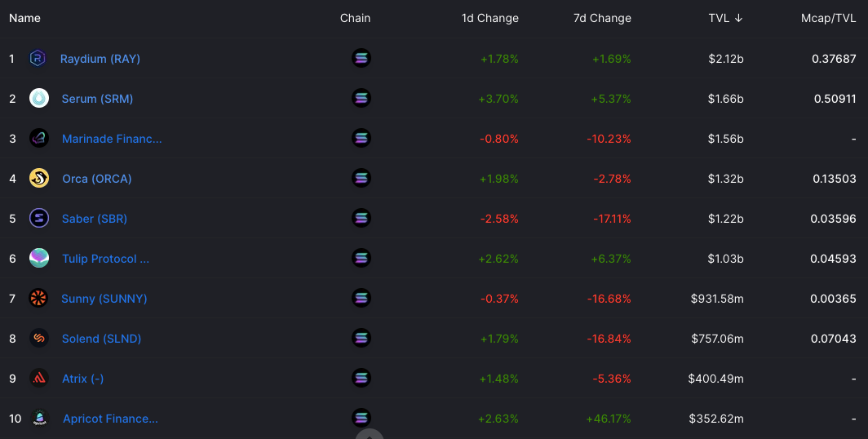Click the Atrix red logo icon
Screen dimensions: 868x439
[39, 378]
